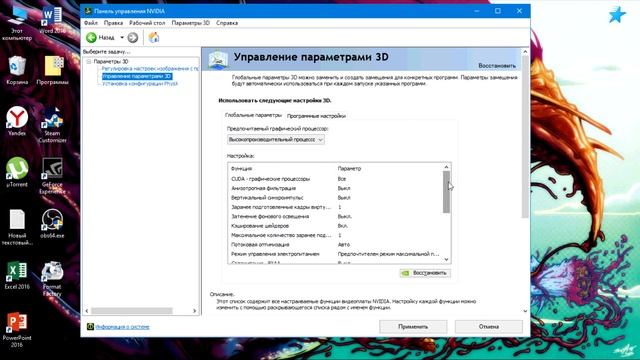The width and height of the screenshot is (640, 360).
Task: Click the Отмена button
Action: click(489, 327)
